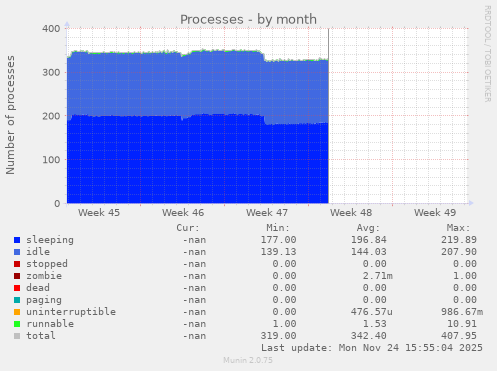Click the 'Max:' column header
This screenshot has width=497, height=371.
tap(458, 228)
